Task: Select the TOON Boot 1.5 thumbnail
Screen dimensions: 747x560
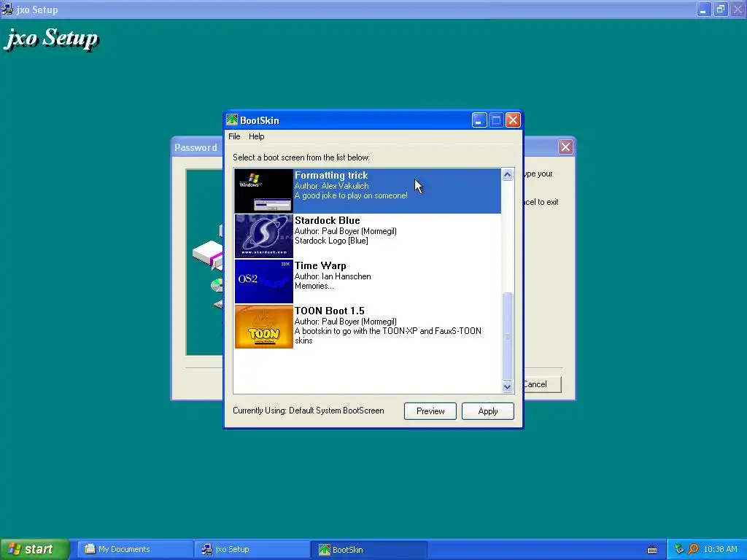Action: (x=263, y=327)
